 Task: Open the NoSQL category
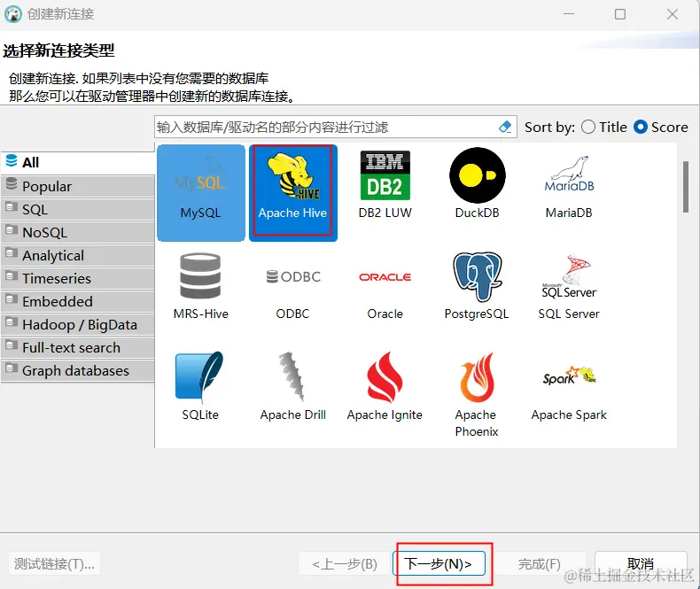[78, 232]
